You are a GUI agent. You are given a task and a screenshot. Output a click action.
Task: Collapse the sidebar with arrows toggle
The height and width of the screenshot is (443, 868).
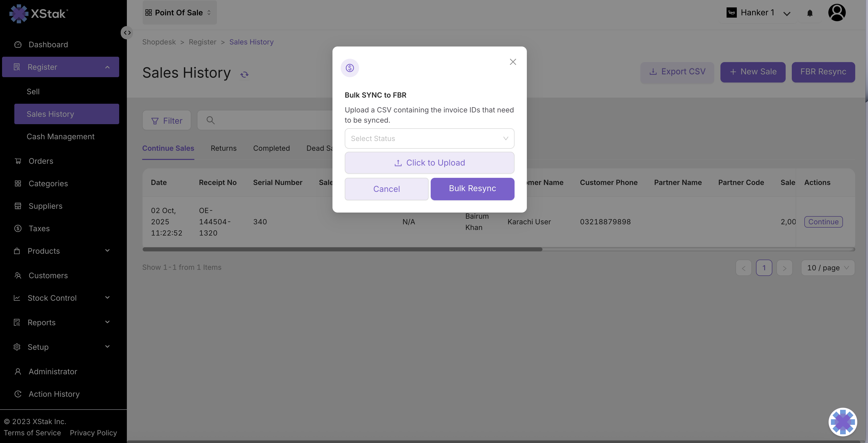coord(127,33)
